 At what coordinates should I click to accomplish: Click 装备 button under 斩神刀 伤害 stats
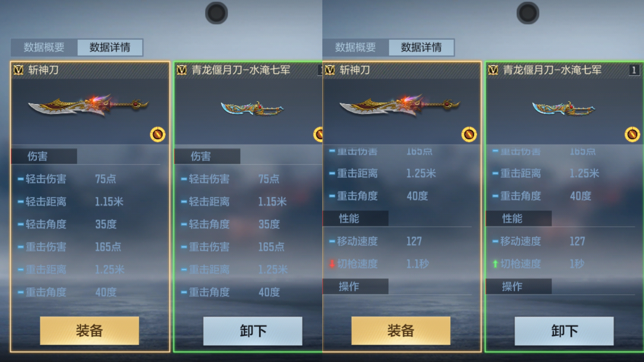coord(89,331)
